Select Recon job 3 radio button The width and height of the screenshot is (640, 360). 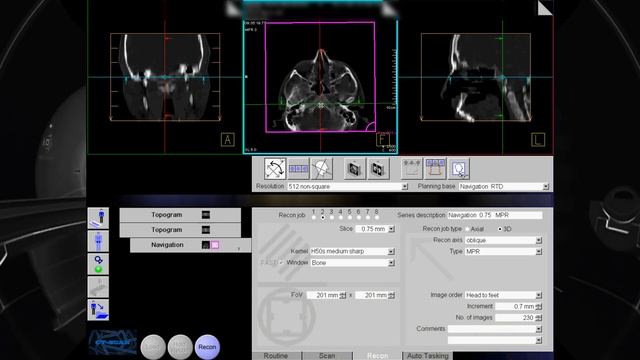click(x=331, y=218)
